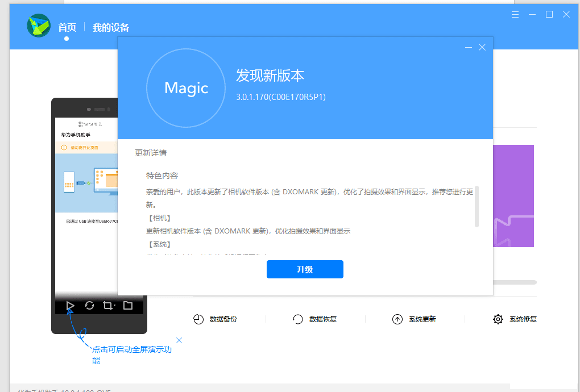Click 华为手机助手 title in phone preview
This screenshot has height=392, width=580.
[76, 135]
